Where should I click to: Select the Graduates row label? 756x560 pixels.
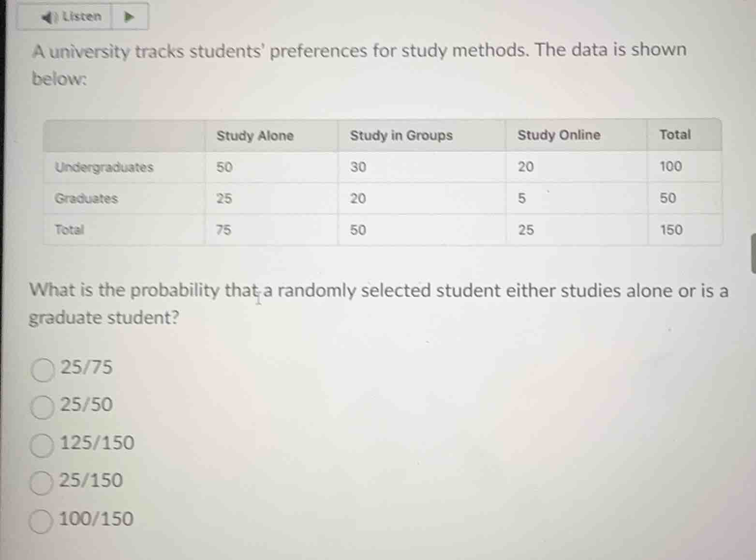click(x=86, y=198)
